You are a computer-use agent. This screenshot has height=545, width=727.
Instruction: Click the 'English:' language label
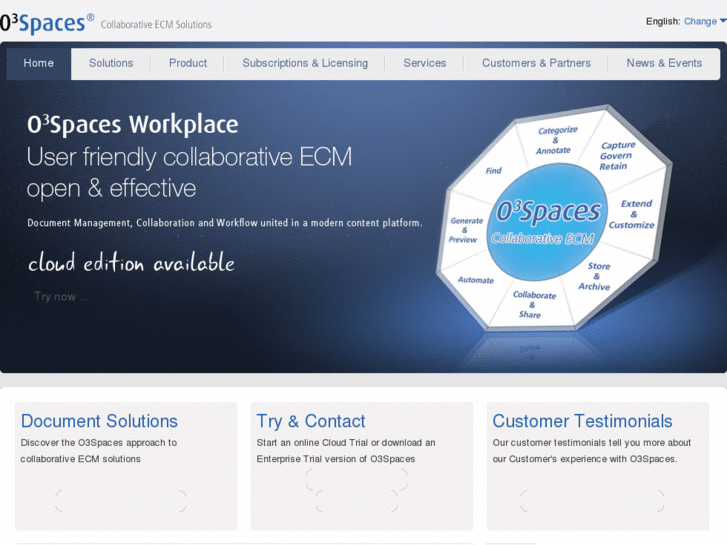[x=663, y=21]
